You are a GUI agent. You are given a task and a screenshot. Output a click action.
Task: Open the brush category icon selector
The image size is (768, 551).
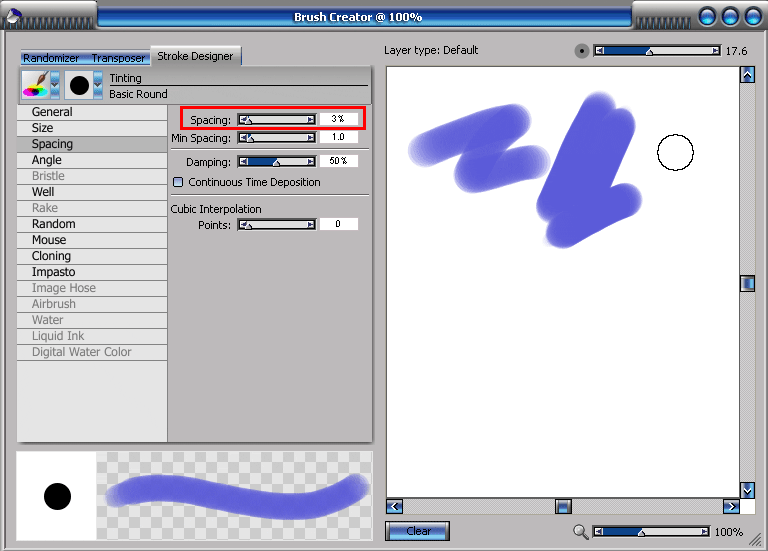(x=36, y=85)
